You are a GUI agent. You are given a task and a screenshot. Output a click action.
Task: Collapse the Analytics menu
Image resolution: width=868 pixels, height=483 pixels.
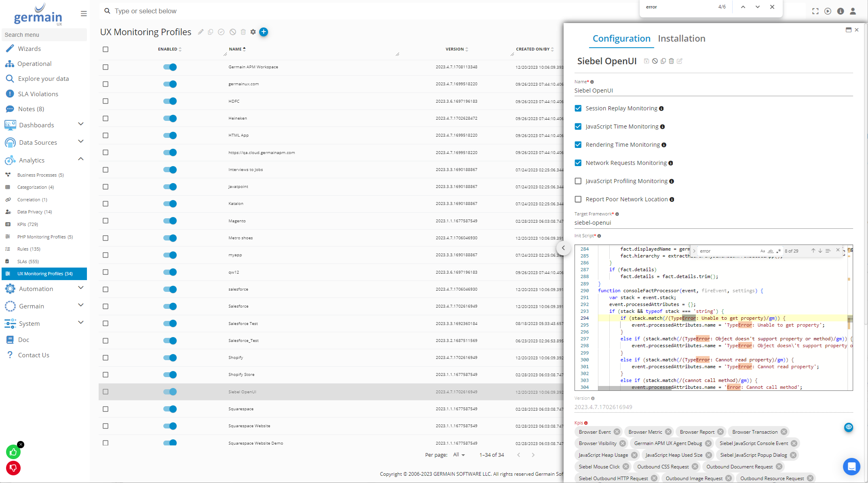pyautogui.click(x=80, y=159)
